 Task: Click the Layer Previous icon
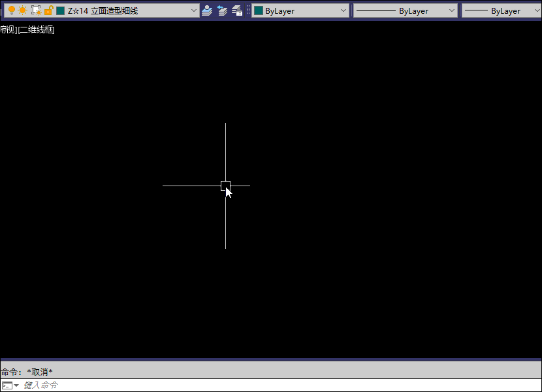click(222, 10)
